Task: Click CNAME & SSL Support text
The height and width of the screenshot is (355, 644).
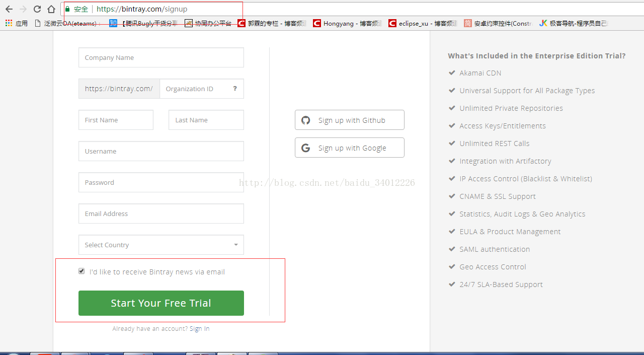Action: pos(497,196)
